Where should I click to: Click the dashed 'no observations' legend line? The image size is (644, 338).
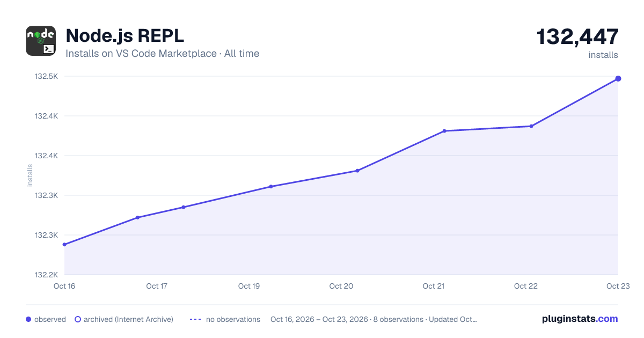(x=195, y=319)
